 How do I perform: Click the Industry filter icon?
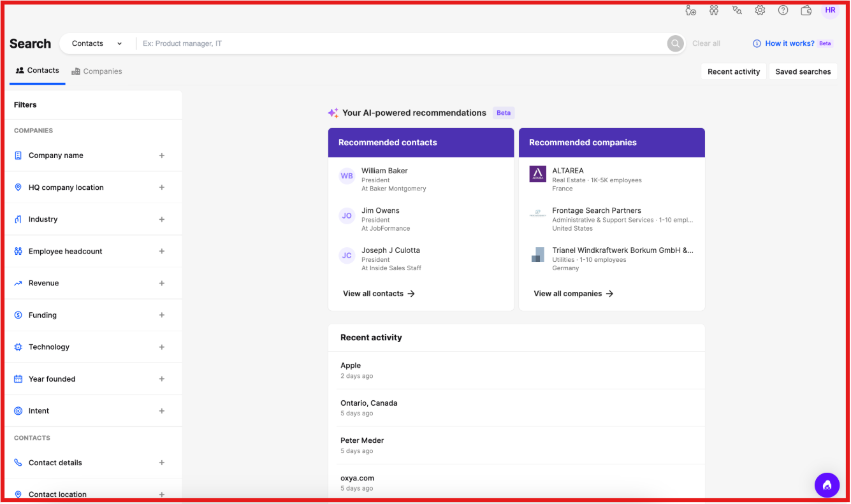(18, 219)
